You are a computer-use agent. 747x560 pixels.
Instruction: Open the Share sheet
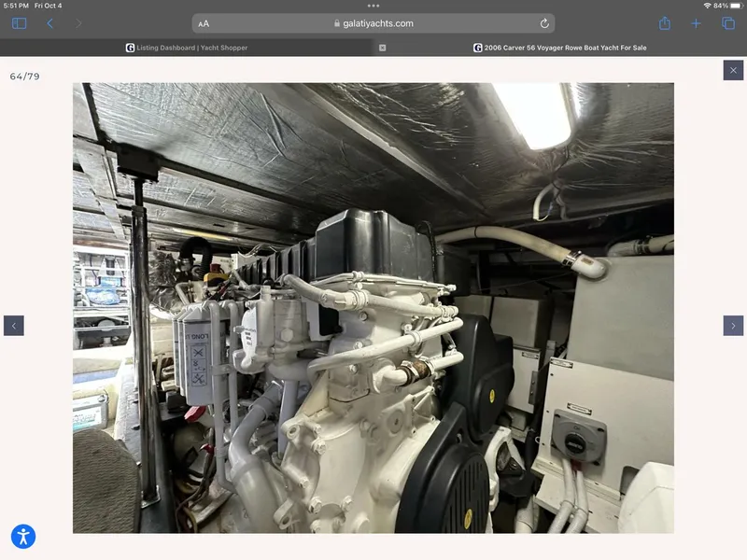click(x=664, y=22)
